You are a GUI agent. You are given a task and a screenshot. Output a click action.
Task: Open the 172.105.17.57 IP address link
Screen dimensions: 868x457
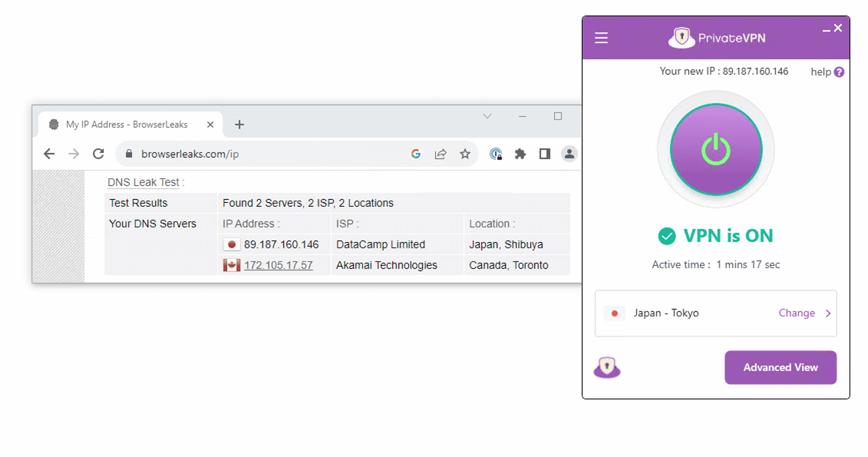(278, 265)
